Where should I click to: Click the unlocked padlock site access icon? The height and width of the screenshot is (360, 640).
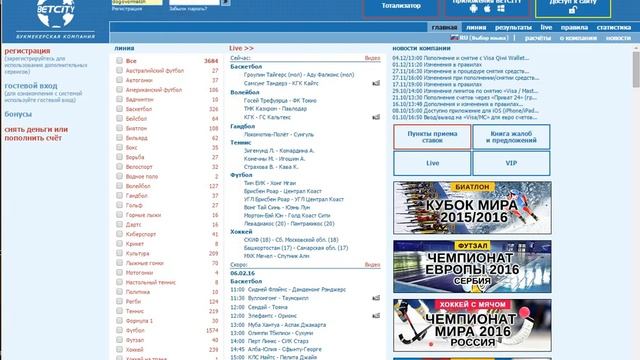[573, 10]
